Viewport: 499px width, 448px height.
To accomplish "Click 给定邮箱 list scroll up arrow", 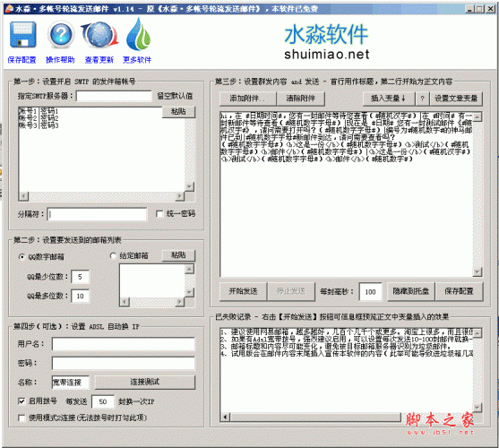I will 190,269.
